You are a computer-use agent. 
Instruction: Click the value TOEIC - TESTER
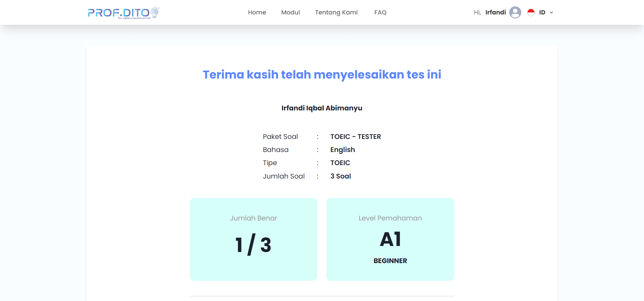click(x=356, y=137)
